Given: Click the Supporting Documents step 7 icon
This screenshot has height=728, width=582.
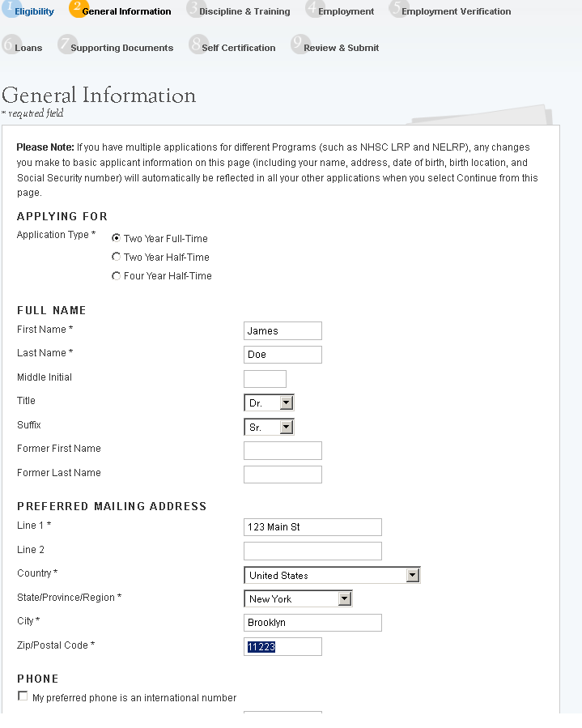Looking at the screenshot, I should [66, 45].
